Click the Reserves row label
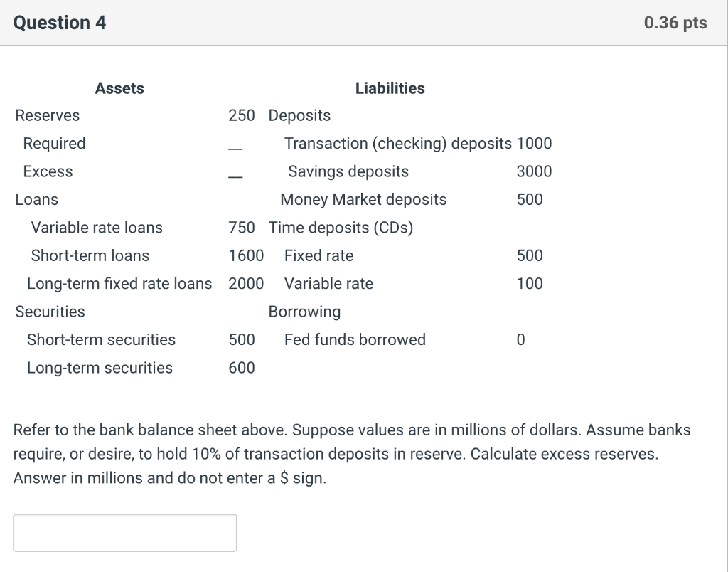The height and width of the screenshot is (572, 728). click(x=47, y=115)
